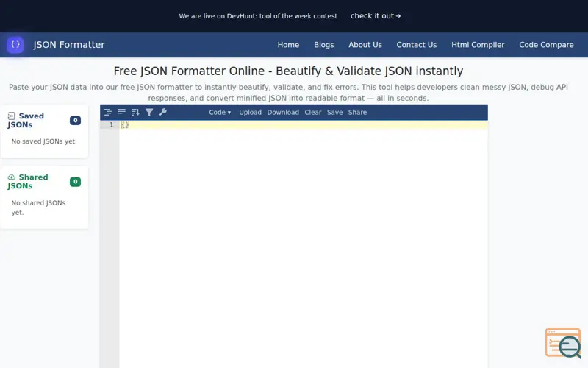Open the Code Compare tool
This screenshot has height=368, width=588.
546,45
